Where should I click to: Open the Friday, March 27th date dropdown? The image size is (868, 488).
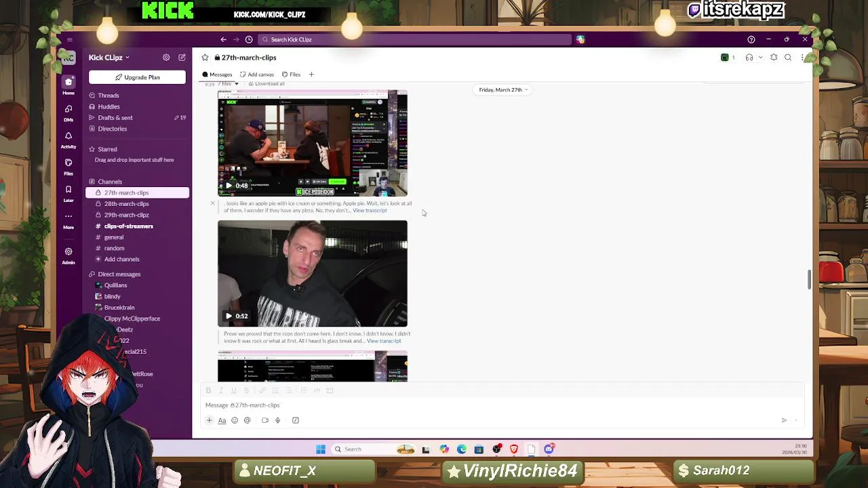[502, 89]
